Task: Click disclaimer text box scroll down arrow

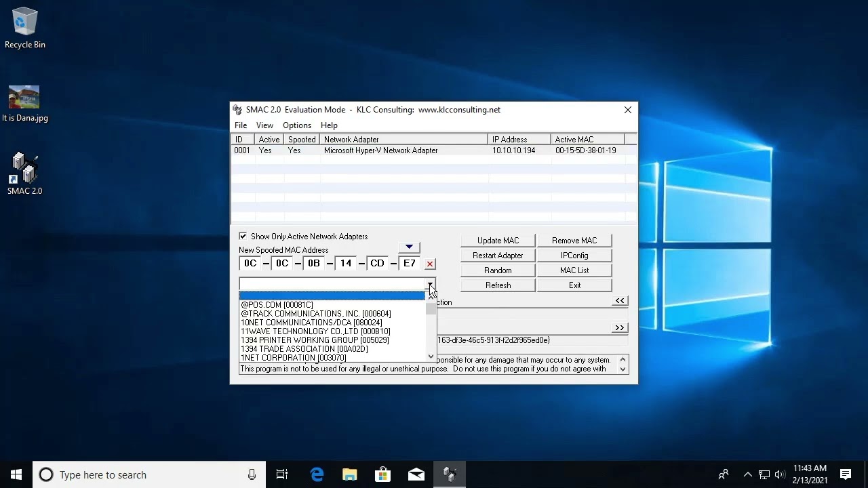Action: (623, 369)
